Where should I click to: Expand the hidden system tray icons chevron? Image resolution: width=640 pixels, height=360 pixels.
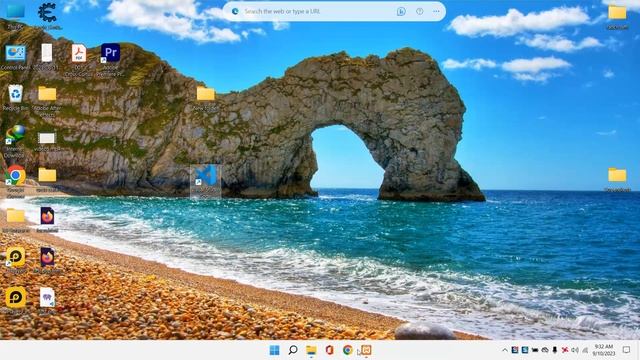pyautogui.click(x=505, y=350)
